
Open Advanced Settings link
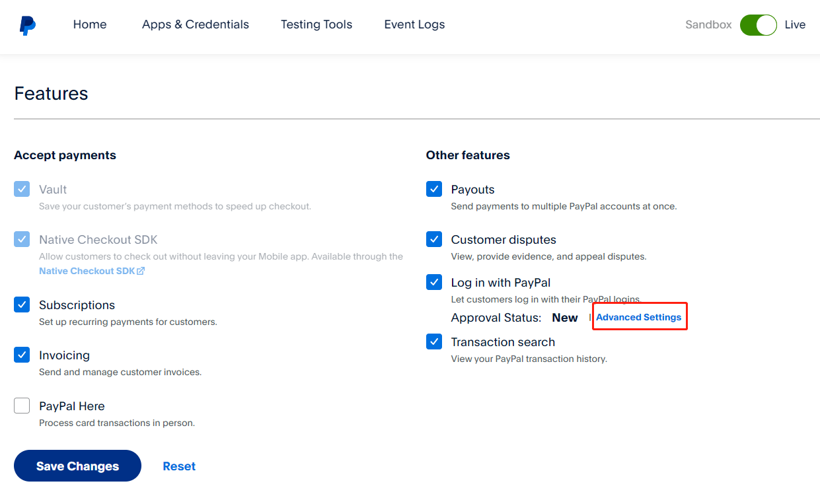point(638,317)
